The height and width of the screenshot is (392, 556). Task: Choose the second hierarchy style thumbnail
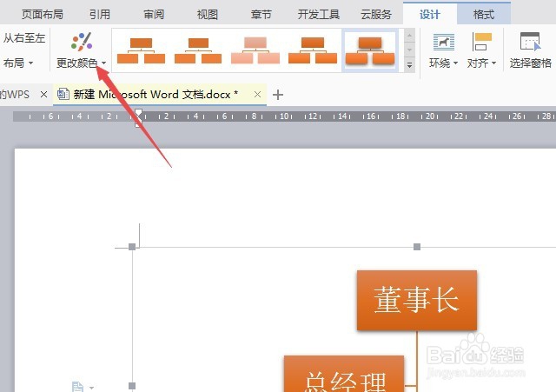(198, 50)
